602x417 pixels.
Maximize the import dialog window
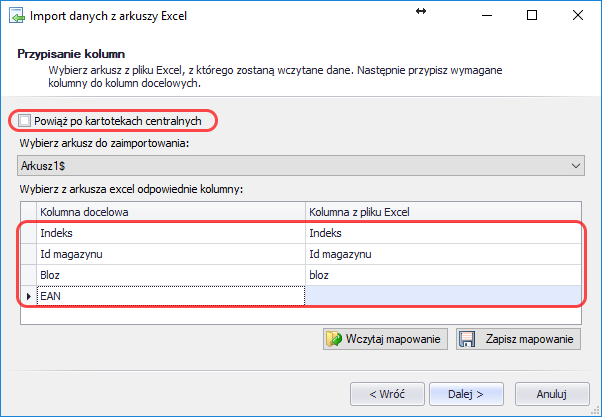tap(531, 16)
